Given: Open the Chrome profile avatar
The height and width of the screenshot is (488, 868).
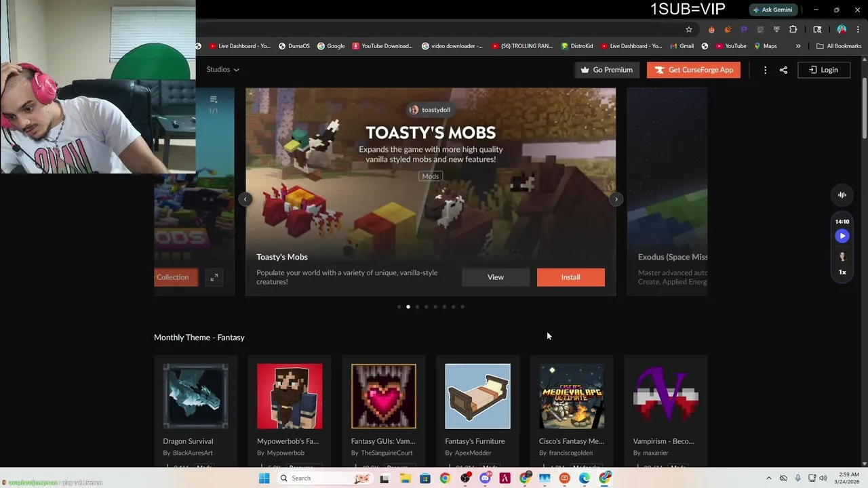Looking at the screenshot, I should coord(842,29).
